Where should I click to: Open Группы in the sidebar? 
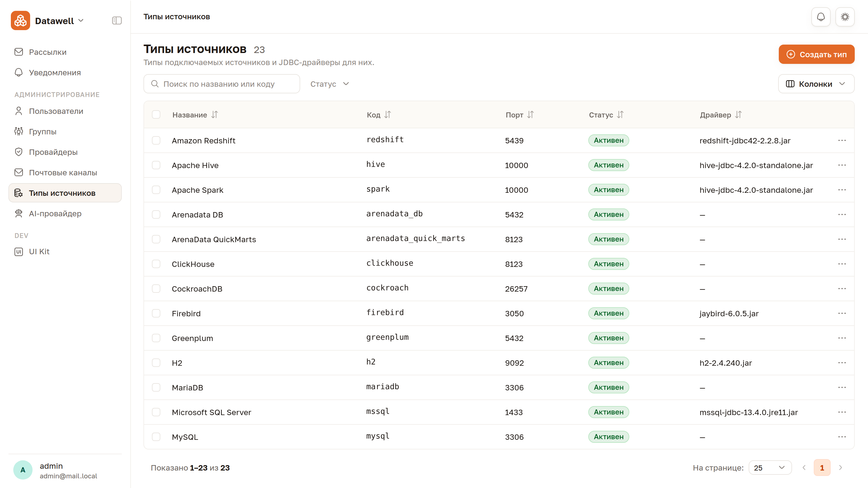[65, 132]
